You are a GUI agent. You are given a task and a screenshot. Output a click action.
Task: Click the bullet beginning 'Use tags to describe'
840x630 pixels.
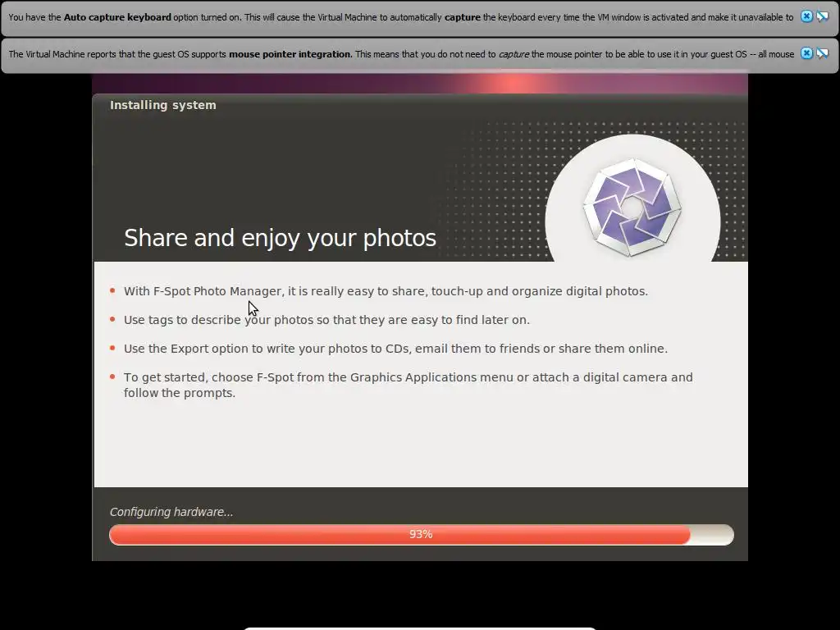pyautogui.click(x=326, y=320)
